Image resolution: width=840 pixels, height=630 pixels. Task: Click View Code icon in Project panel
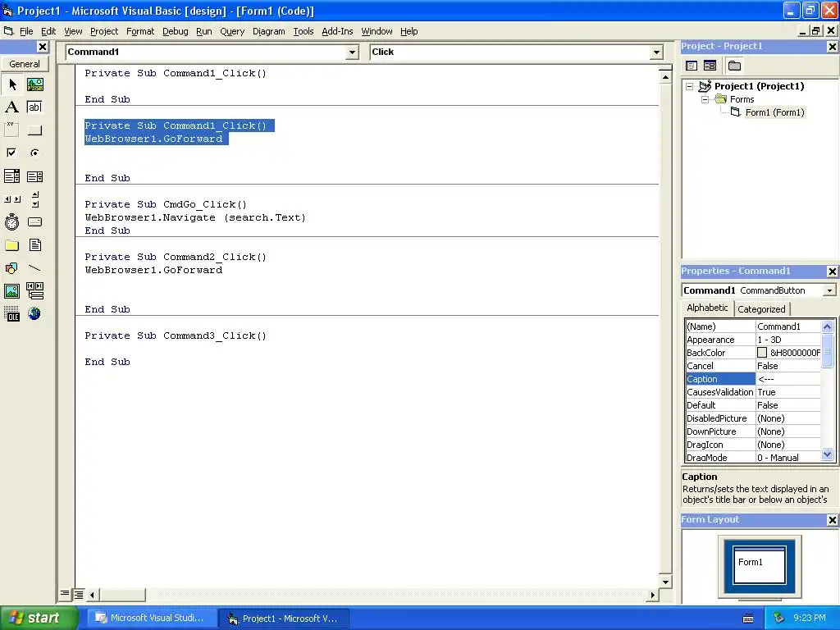click(692, 66)
